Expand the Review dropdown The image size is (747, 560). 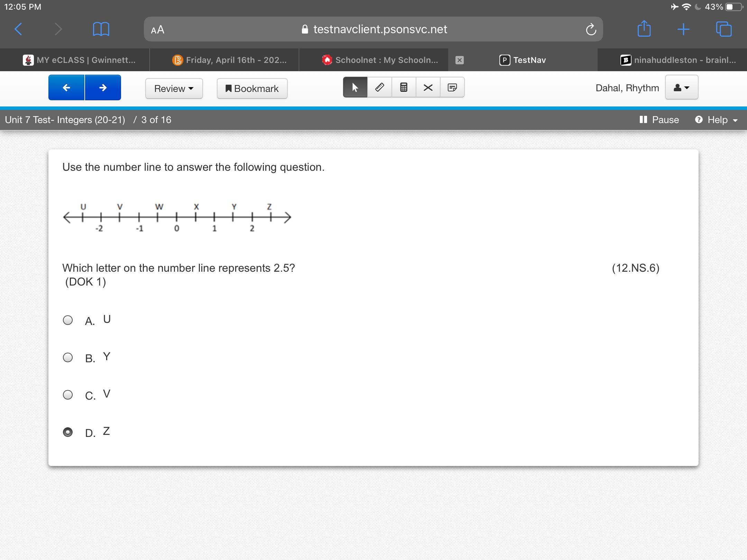(174, 88)
